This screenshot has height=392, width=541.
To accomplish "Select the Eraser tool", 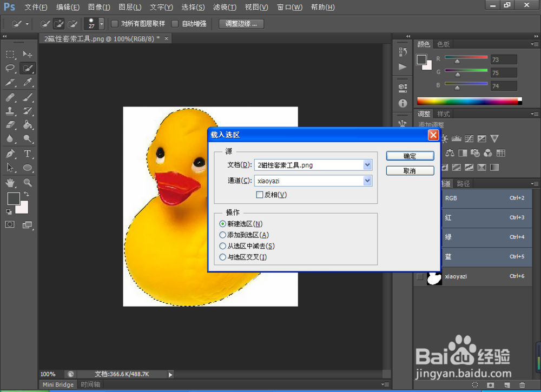I will [10, 124].
